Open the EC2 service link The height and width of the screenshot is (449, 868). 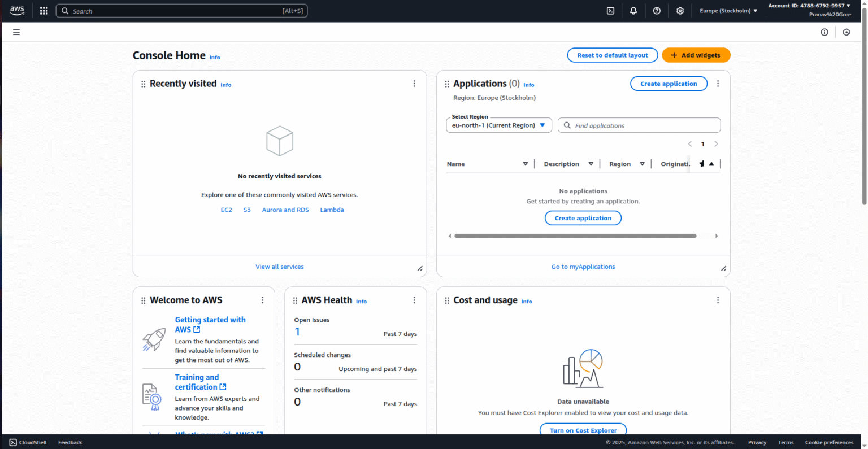pos(226,210)
